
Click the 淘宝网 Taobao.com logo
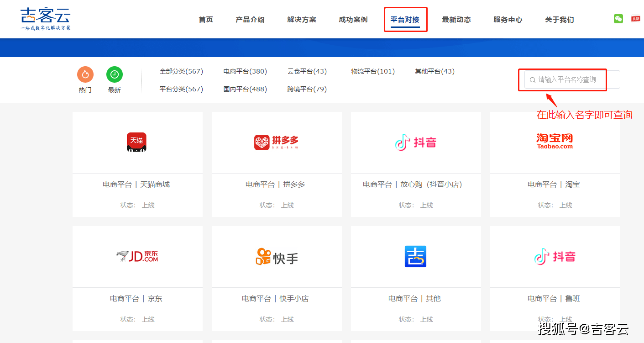(x=555, y=141)
